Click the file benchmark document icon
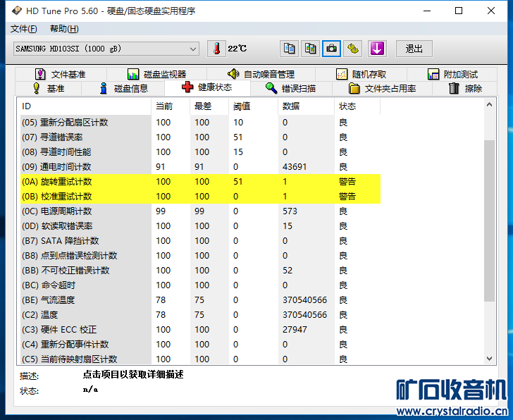The width and height of the screenshot is (513, 420). pos(40,74)
